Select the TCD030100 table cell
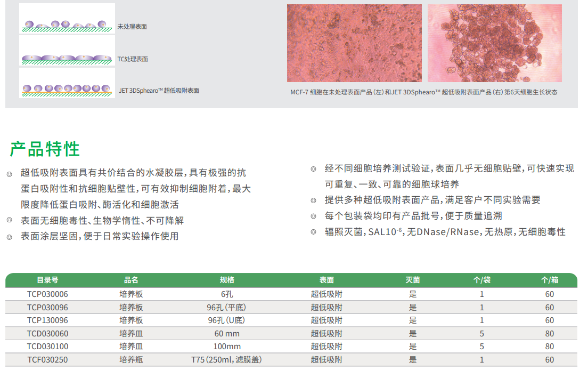 tap(47, 347)
